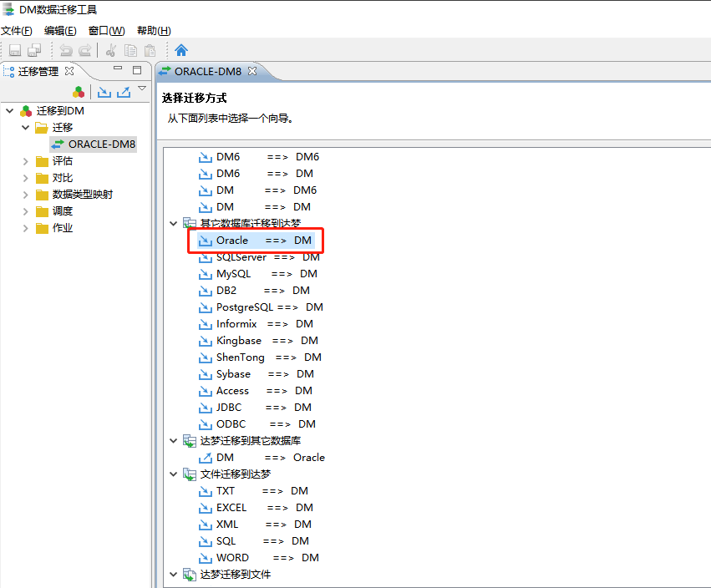This screenshot has width=711, height=588.
Task: Open the 帮助(H) menu
Action: coord(155,31)
